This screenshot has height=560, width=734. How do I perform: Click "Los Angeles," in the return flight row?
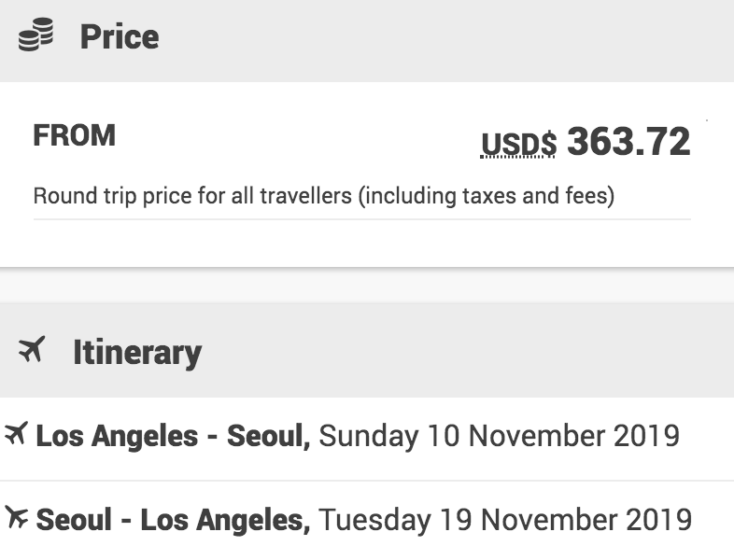[225, 519]
